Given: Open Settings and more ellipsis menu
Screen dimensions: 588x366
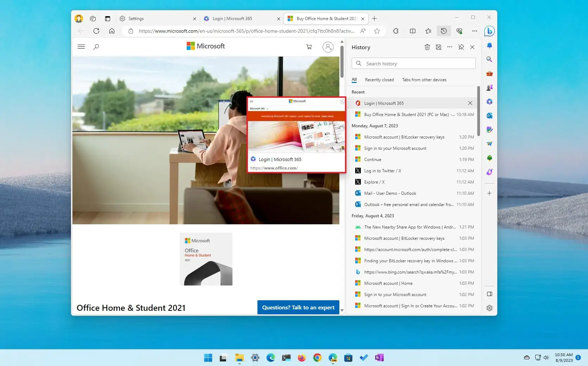Looking at the screenshot, I should [x=474, y=31].
